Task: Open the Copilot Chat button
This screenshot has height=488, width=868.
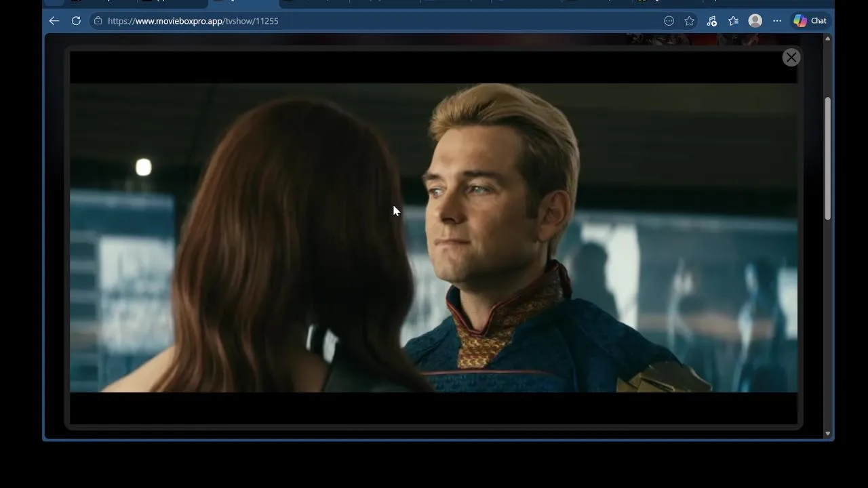Action: pos(810,21)
